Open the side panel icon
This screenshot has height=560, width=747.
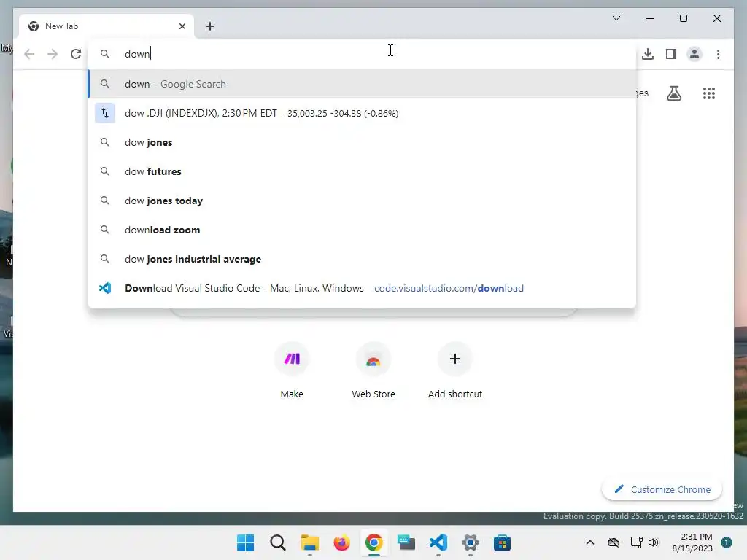(x=671, y=54)
